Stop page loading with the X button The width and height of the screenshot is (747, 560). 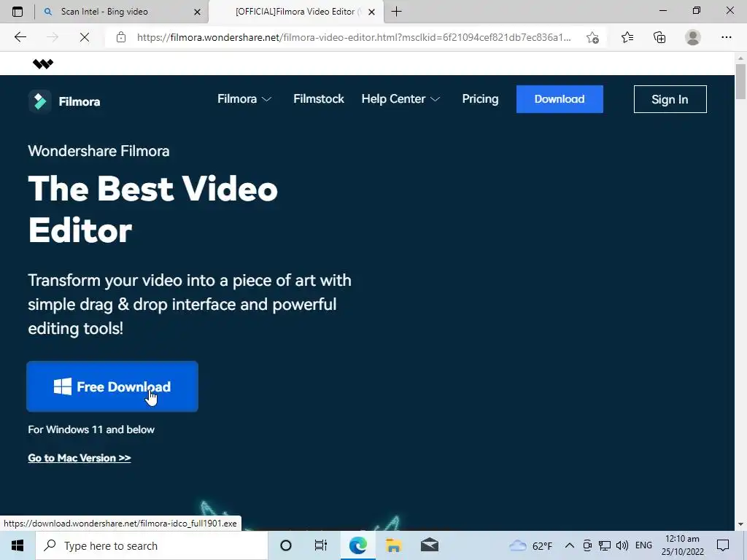point(85,37)
